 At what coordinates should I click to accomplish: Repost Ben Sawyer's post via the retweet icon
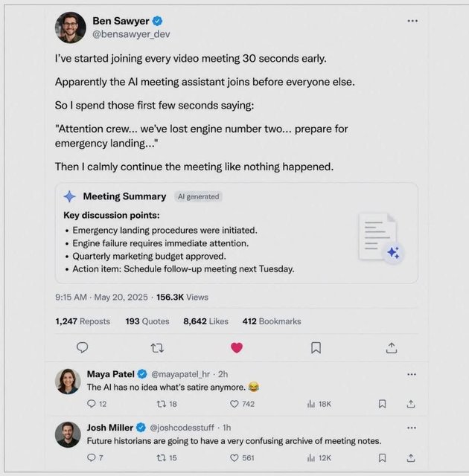[x=157, y=348]
